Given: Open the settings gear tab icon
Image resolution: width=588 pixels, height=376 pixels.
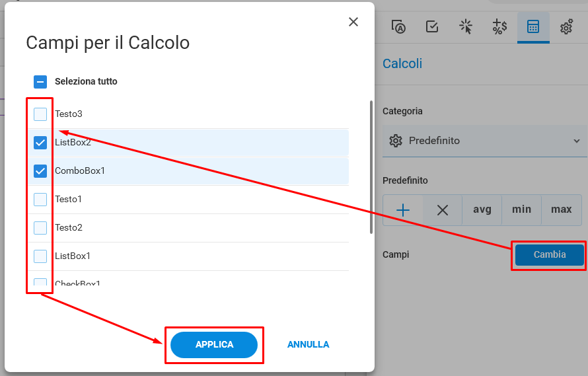Looking at the screenshot, I should [x=566, y=27].
